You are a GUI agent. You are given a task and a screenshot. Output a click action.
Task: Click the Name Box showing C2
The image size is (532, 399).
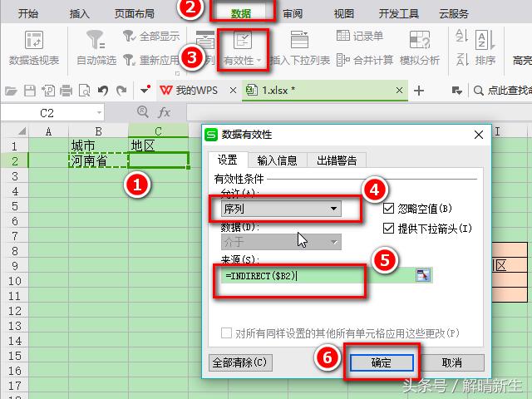pos(47,113)
